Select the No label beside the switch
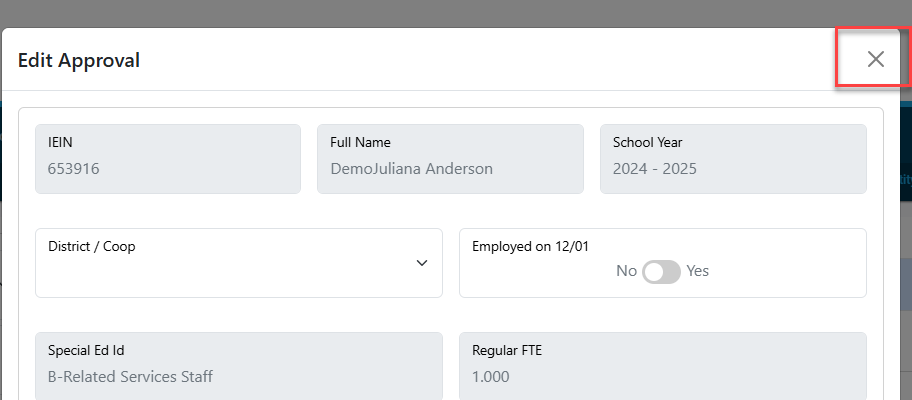 click(x=626, y=271)
